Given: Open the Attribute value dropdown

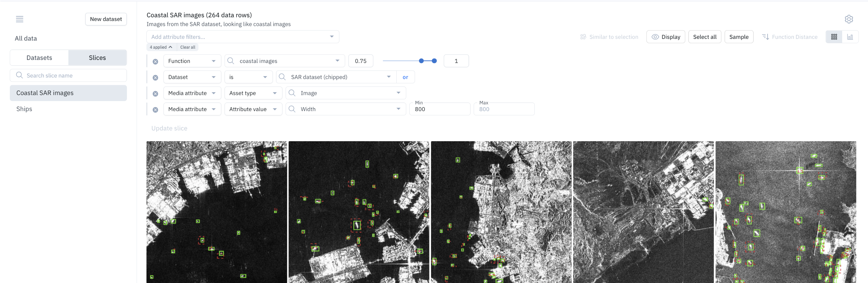Looking at the screenshot, I should click(x=253, y=109).
